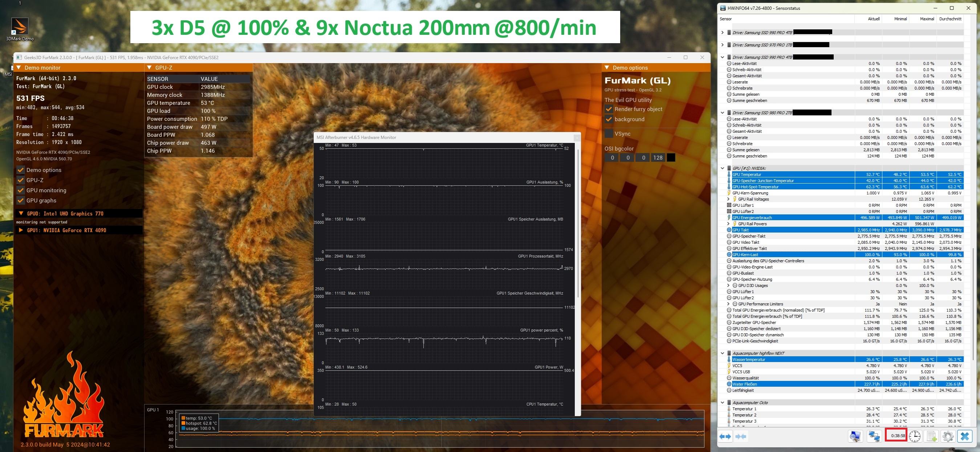Expand GPU D3D Usages subgroup
The height and width of the screenshot is (452, 980).
(x=728, y=285)
